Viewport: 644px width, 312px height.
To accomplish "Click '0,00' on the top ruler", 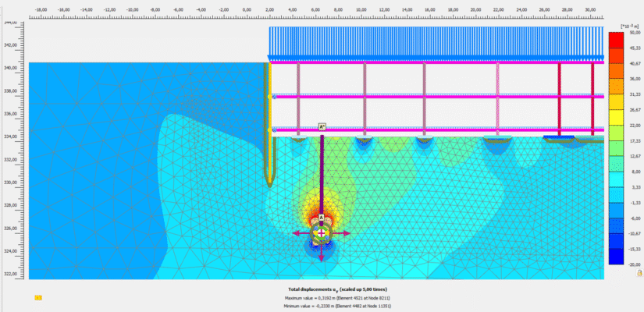I will pos(247,9).
